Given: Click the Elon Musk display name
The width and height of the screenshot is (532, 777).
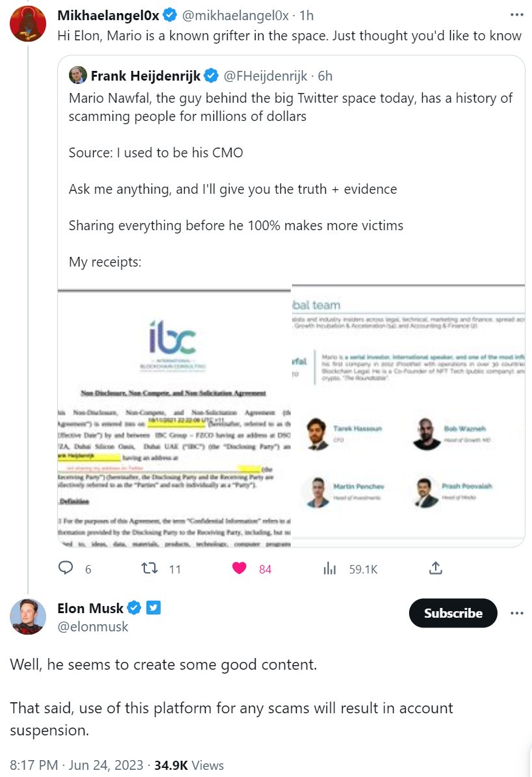Looking at the screenshot, I should tap(90, 608).
